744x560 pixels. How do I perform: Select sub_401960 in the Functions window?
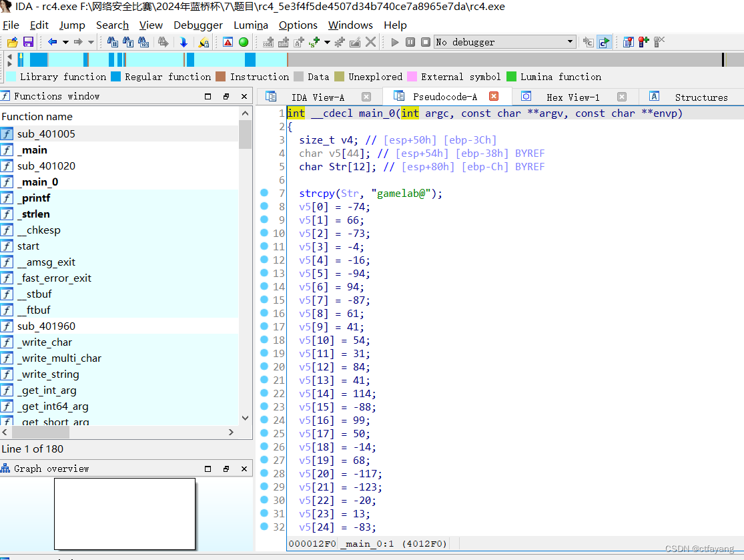(x=46, y=326)
